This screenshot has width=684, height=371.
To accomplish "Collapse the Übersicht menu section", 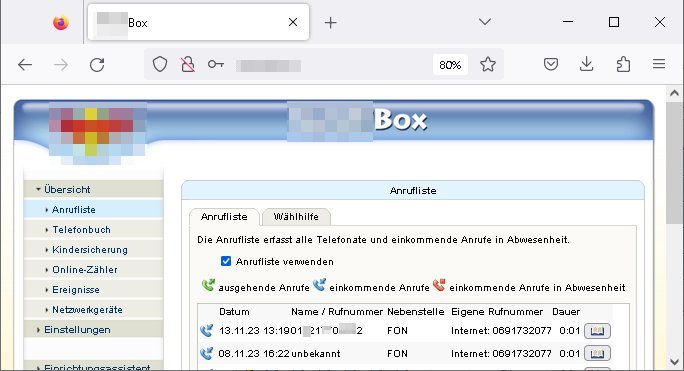I will (94, 189).
